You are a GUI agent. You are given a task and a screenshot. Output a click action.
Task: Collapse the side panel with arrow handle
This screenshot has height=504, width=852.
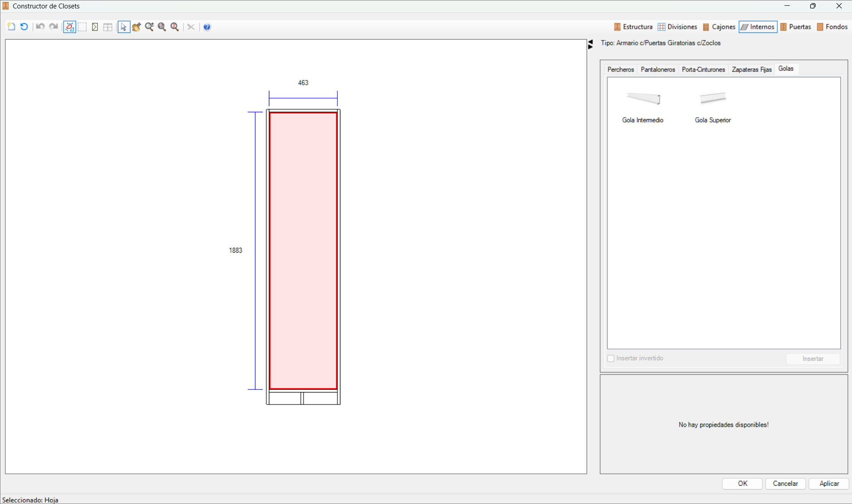pyautogui.click(x=591, y=44)
